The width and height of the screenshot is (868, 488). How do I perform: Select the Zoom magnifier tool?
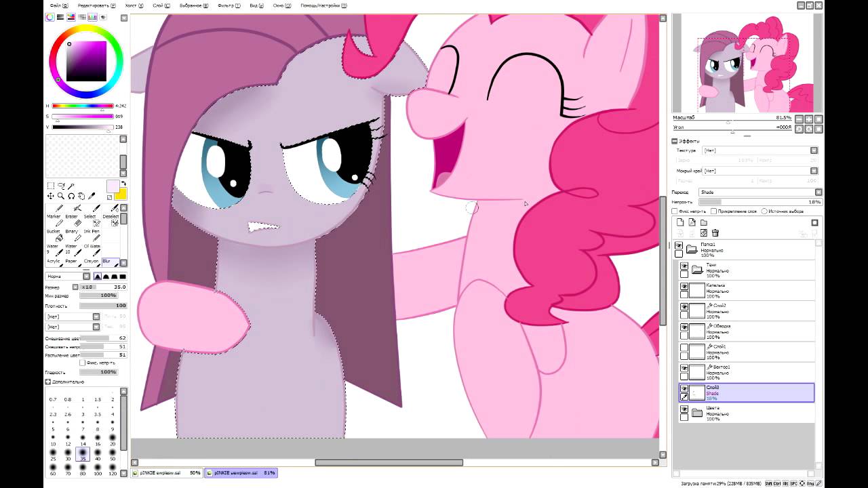click(x=60, y=197)
